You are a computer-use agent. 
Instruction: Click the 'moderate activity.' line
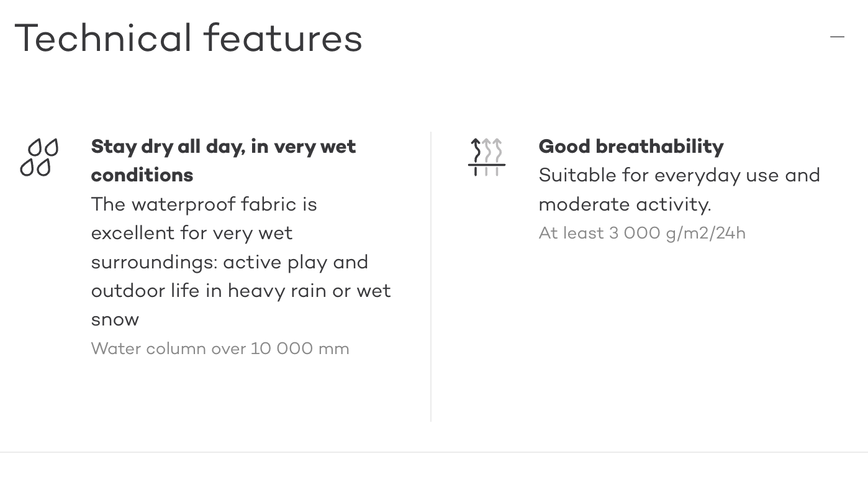click(625, 204)
